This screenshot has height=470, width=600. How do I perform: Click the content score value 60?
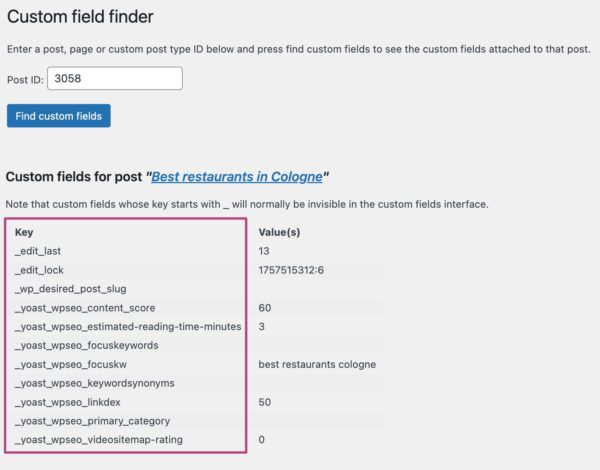pyautogui.click(x=265, y=308)
